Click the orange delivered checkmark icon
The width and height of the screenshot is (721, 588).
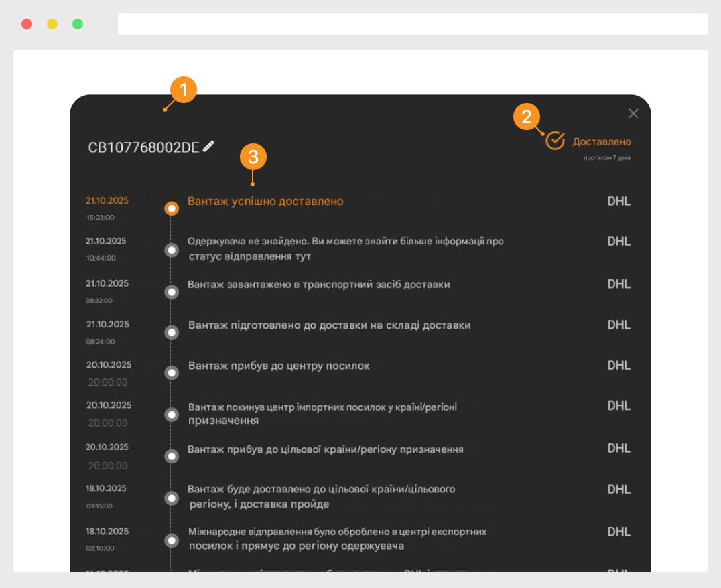pyautogui.click(x=555, y=141)
